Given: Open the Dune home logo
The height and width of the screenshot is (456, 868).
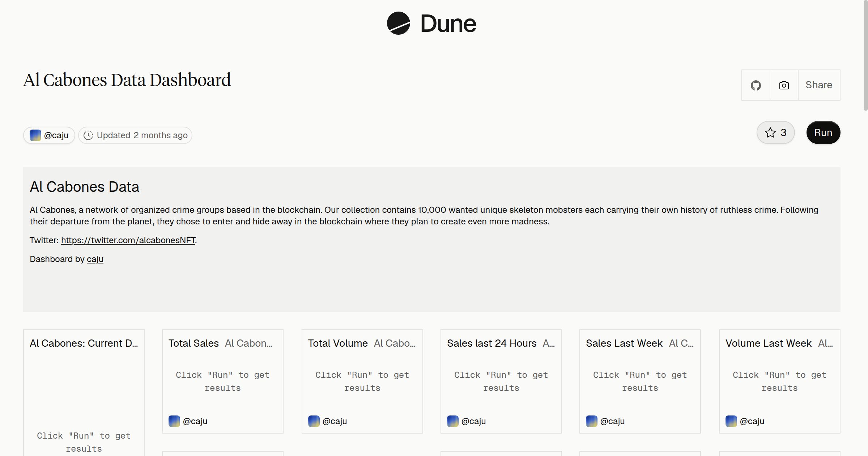Looking at the screenshot, I should (x=431, y=23).
